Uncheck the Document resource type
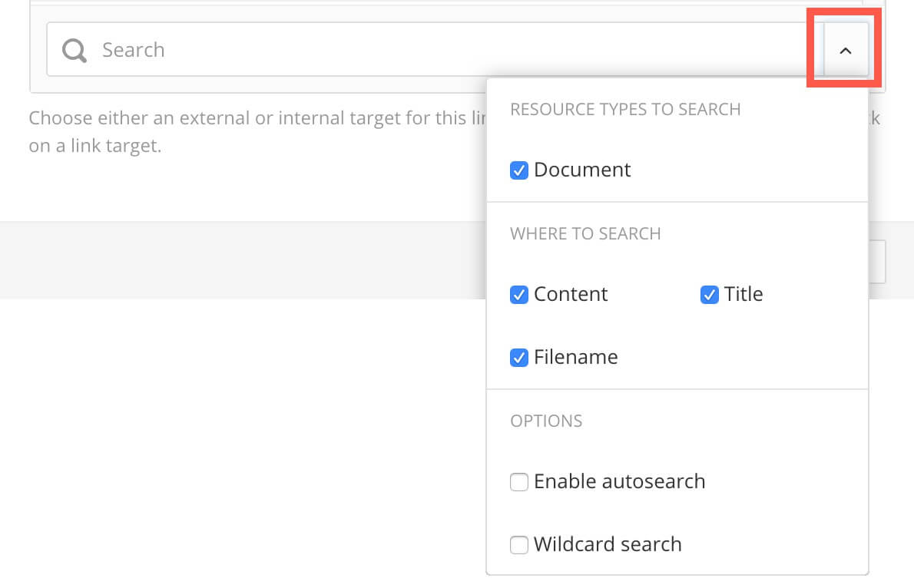914x588 pixels. coord(519,170)
